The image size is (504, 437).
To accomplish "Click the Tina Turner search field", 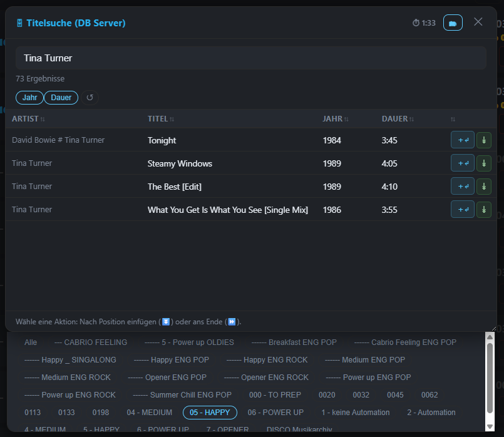I will click(250, 58).
